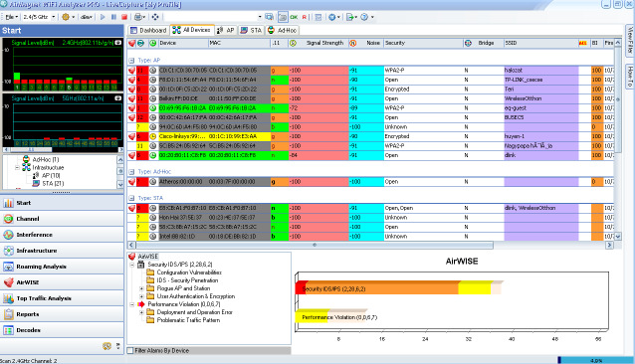Collapse the Type: Ad-Hoc group
This screenshot has width=635, height=364.
click(131, 172)
